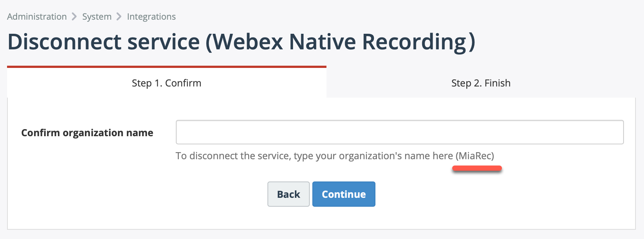The width and height of the screenshot is (644, 239).
Task: Click the chevron between System and Integrations
Action: coord(119,16)
